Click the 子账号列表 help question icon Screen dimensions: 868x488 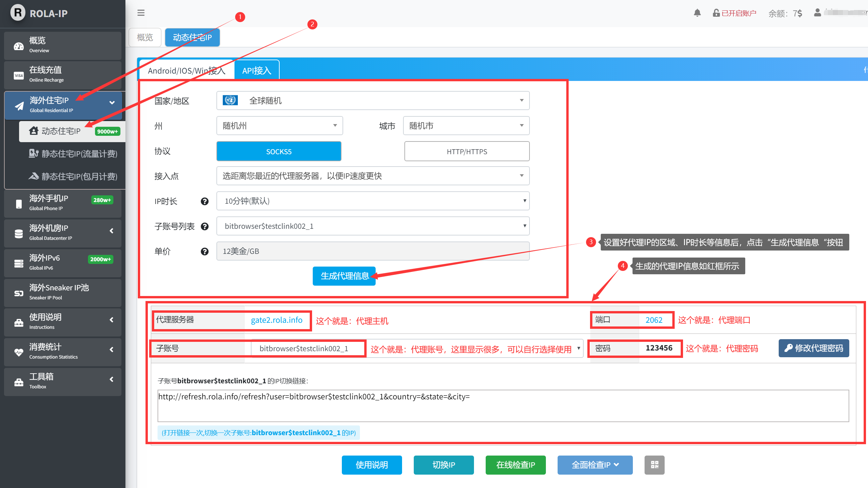tap(204, 226)
